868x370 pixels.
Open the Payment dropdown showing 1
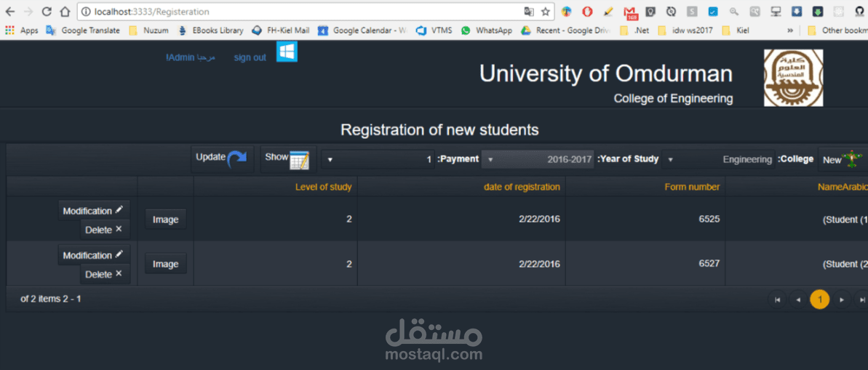pos(378,159)
